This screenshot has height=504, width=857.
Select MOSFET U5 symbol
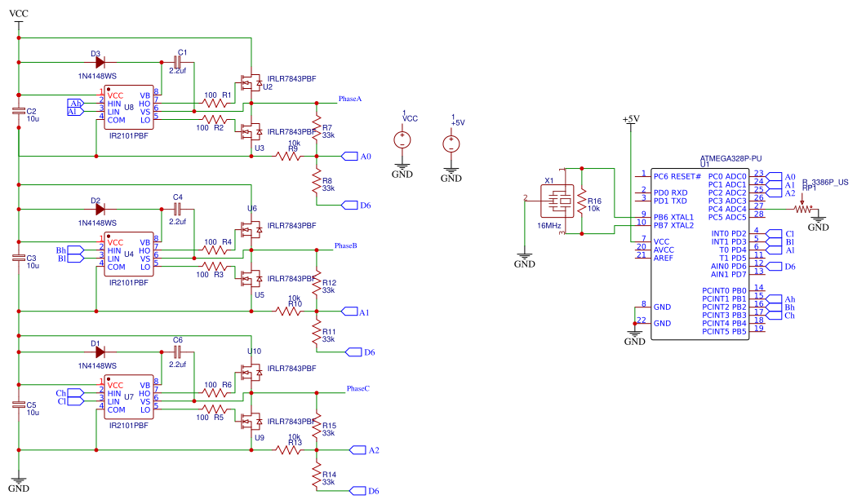click(x=251, y=278)
